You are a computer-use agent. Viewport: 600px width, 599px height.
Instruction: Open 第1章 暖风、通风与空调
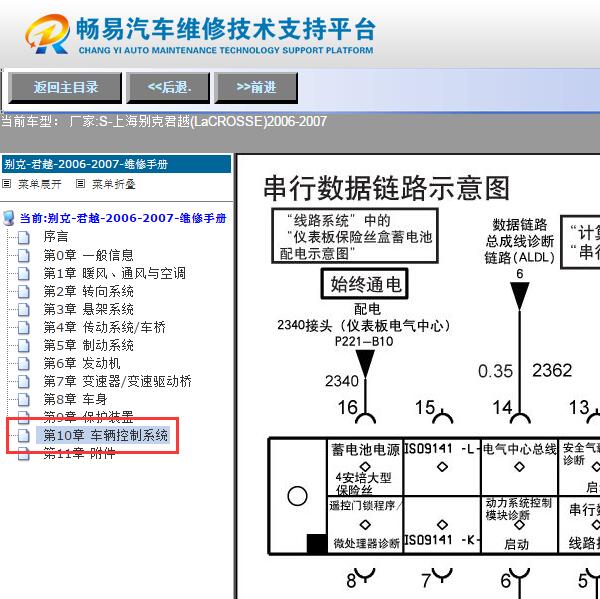(x=114, y=273)
